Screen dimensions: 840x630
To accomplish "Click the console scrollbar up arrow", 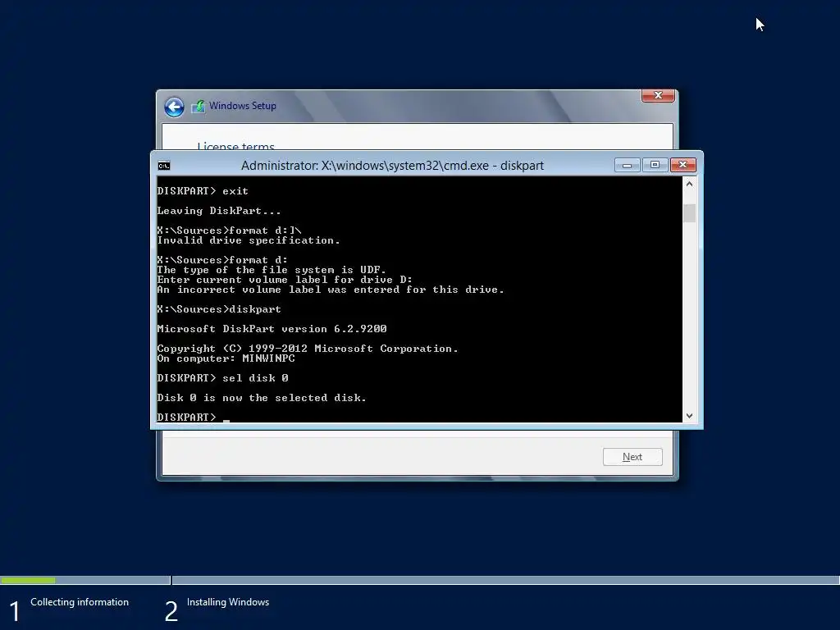I will 689,184.
